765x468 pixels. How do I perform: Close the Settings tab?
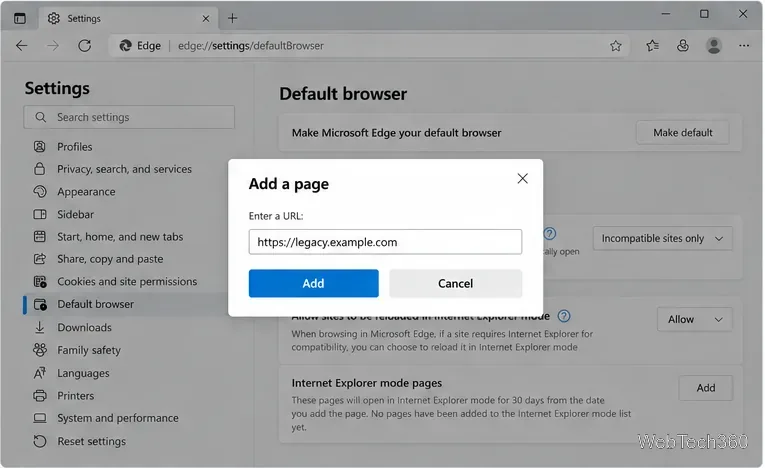tap(206, 19)
